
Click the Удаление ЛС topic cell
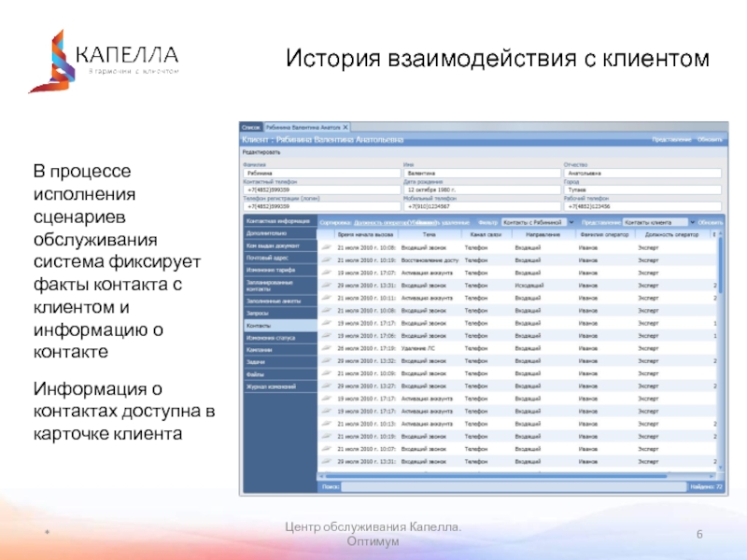417,348
